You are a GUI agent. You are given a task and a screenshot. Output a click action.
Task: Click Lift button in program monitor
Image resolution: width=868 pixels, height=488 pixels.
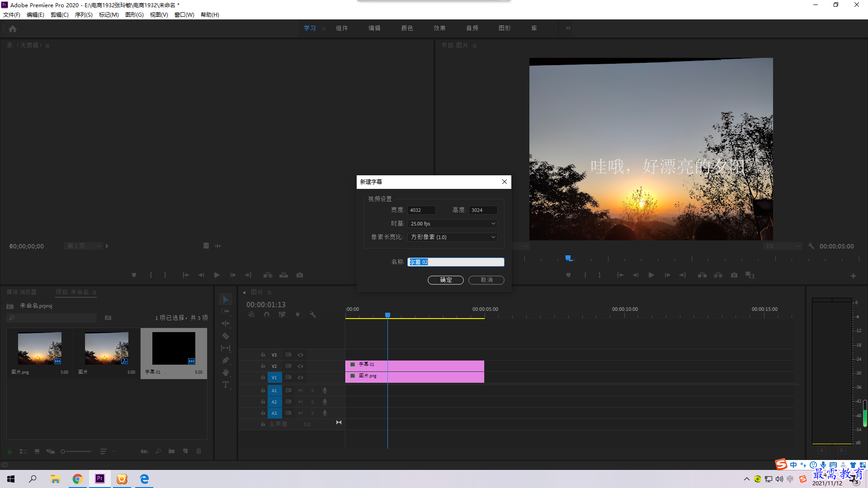click(x=702, y=275)
